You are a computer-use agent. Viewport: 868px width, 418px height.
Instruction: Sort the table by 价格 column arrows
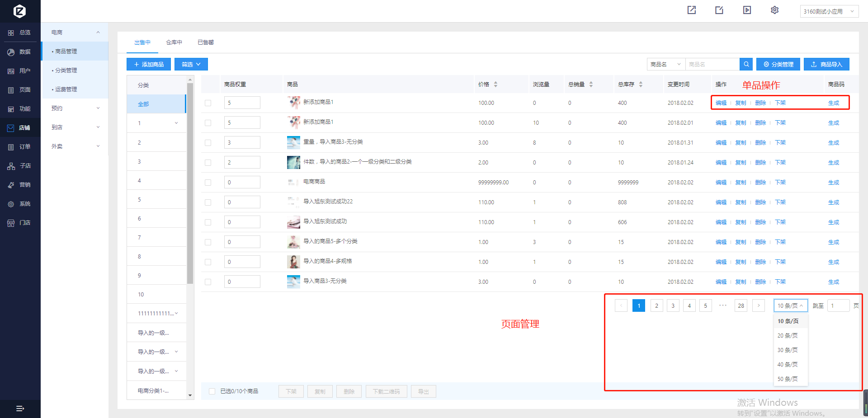[x=495, y=85]
